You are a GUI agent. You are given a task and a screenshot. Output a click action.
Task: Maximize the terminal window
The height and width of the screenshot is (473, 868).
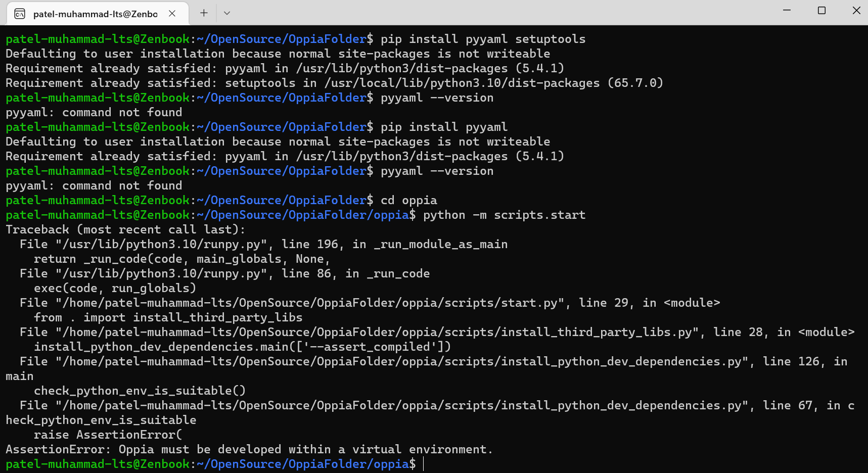click(x=821, y=10)
